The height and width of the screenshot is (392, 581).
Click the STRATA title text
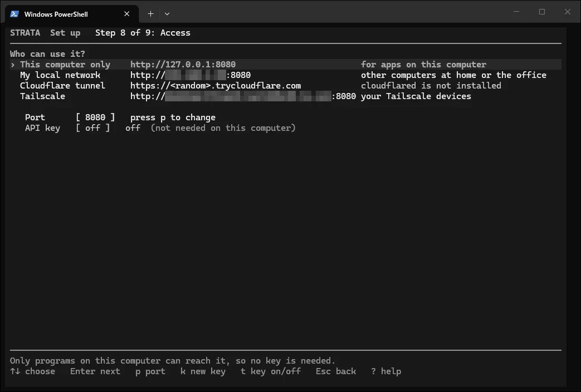point(25,33)
